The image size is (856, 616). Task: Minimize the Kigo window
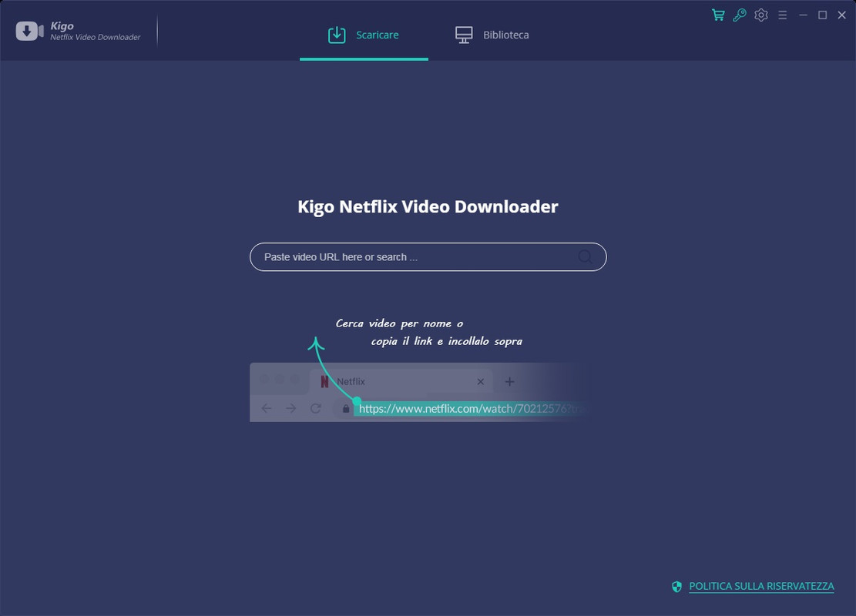[803, 15]
